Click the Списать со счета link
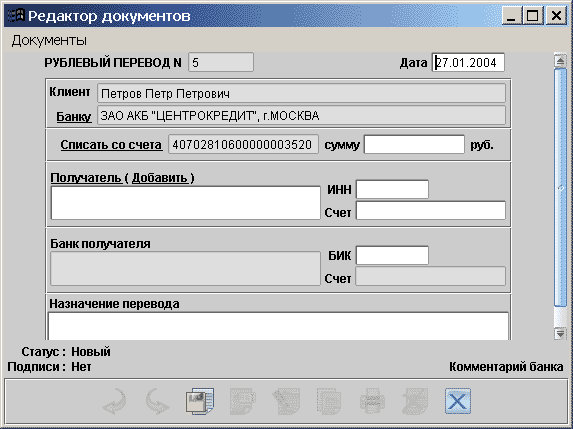The width and height of the screenshot is (573, 429). (111, 145)
